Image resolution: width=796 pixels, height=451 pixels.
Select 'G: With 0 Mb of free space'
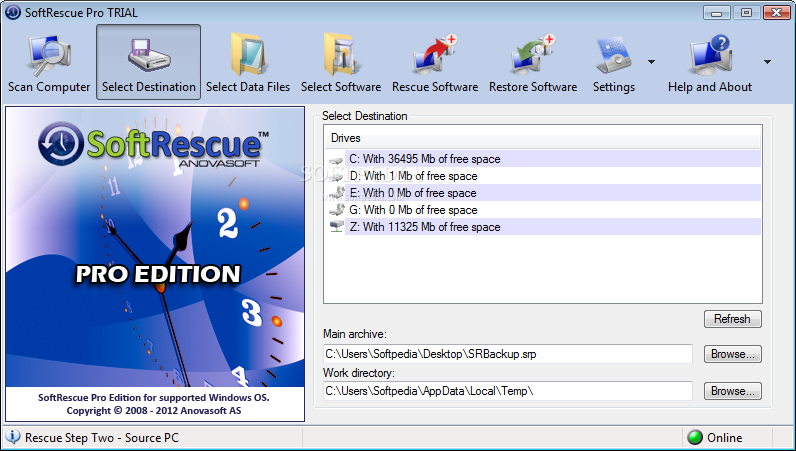click(x=544, y=210)
